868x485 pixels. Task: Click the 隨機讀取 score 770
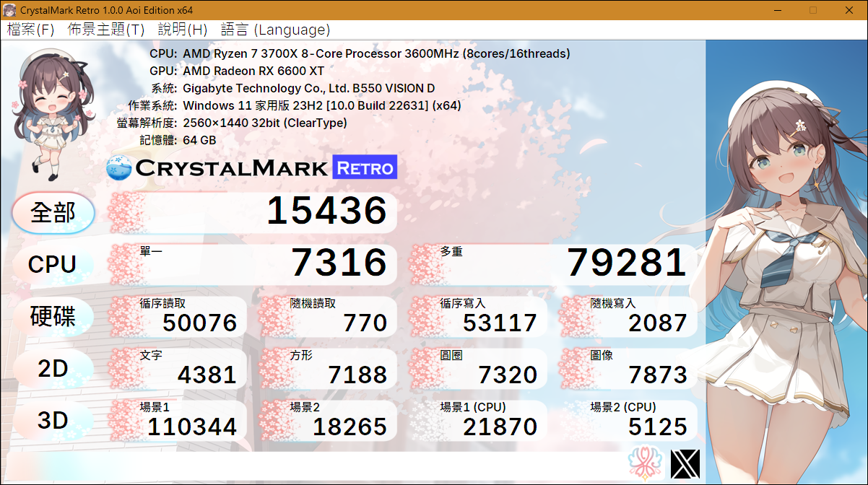[x=365, y=323]
